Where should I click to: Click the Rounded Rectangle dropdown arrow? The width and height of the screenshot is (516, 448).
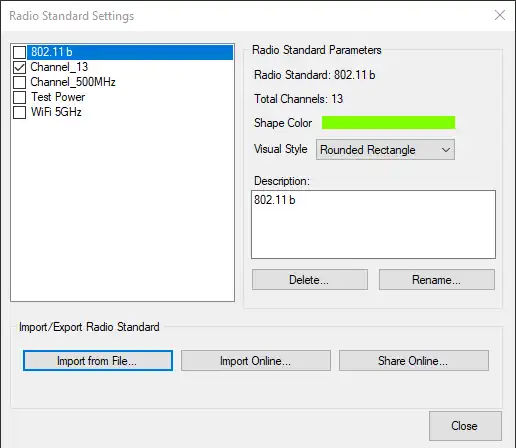point(446,150)
